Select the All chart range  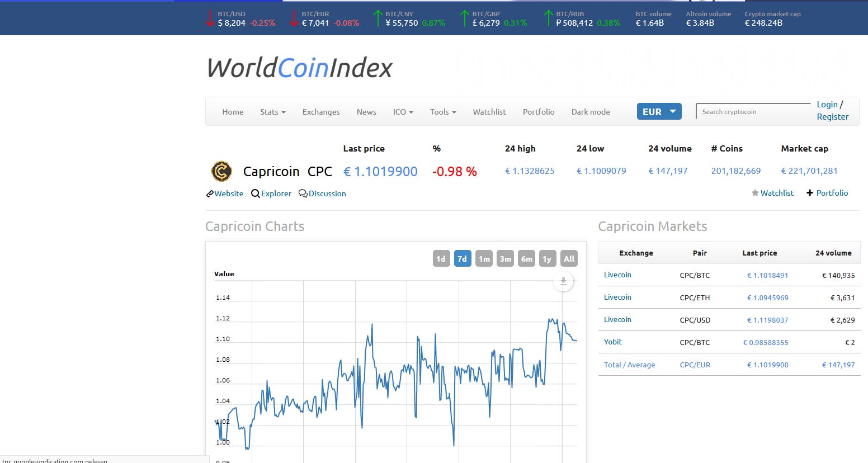pos(569,258)
